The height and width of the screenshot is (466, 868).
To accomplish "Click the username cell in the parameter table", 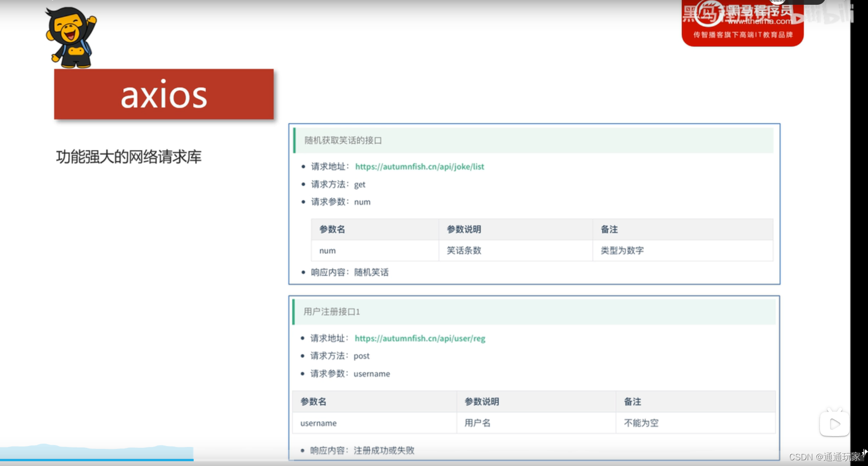I will (x=319, y=423).
